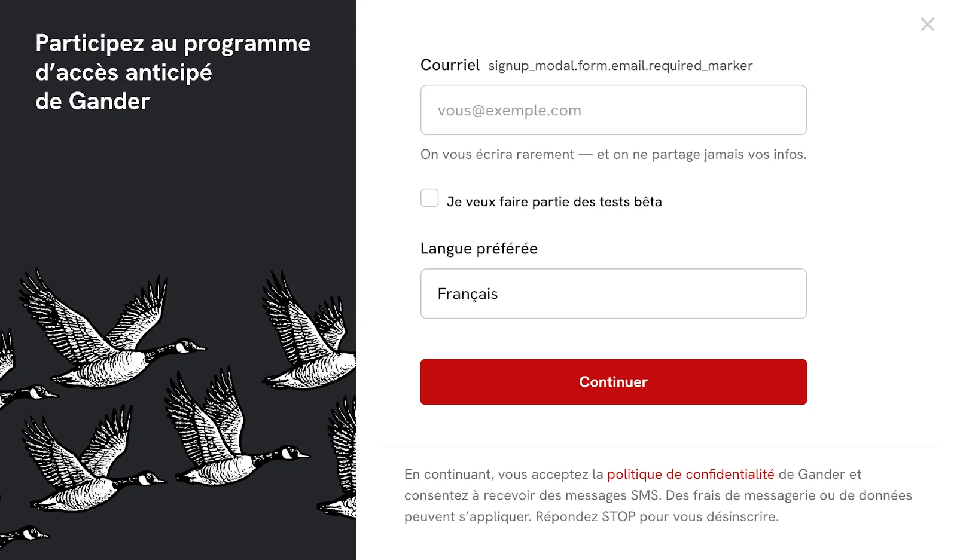The image size is (957, 560).
Task: Click the "Participez au programme" heading
Action: [173, 44]
